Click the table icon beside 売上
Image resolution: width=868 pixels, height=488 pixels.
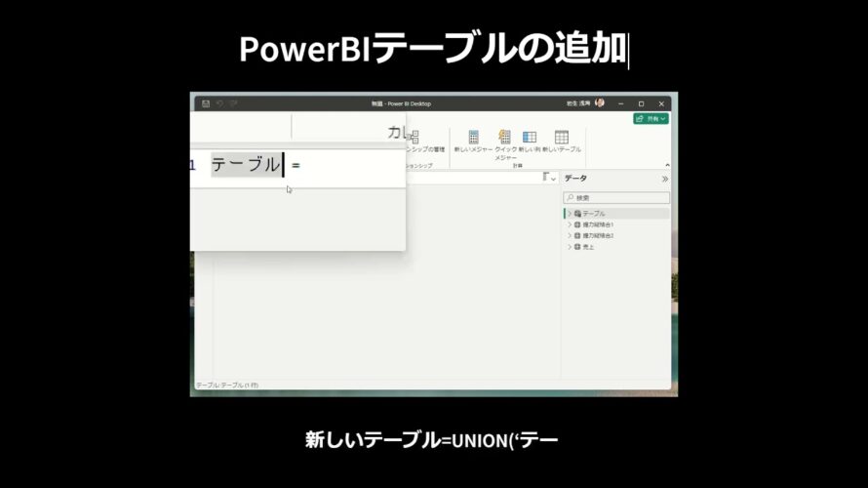click(x=577, y=247)
